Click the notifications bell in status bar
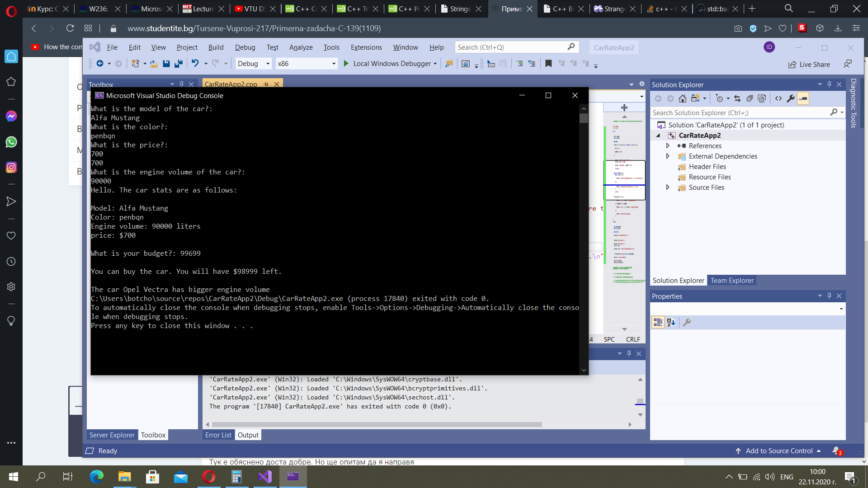 837,451
